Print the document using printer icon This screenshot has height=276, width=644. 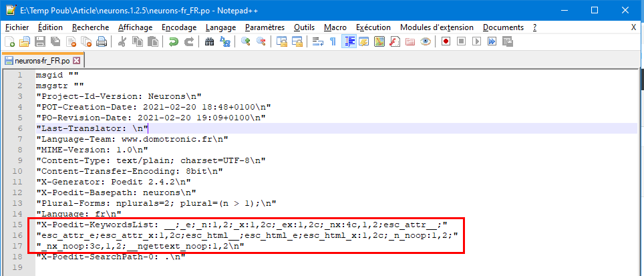102,41
